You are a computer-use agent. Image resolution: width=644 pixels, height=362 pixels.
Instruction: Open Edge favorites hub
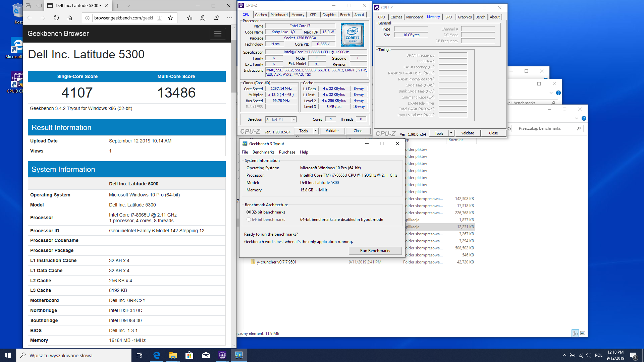(190, 18)
